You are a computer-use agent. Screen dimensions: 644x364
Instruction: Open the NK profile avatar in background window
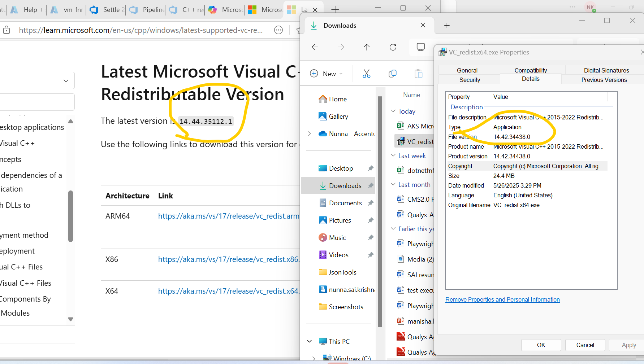click(x=590, y=7)
